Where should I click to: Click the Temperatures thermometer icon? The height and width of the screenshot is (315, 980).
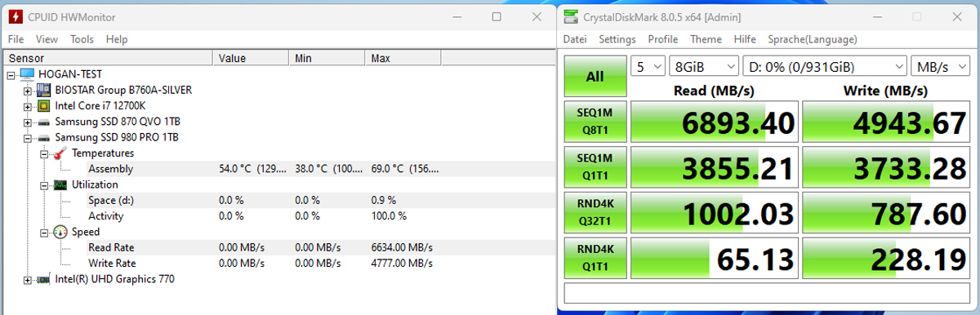click(x=60, y=153)
